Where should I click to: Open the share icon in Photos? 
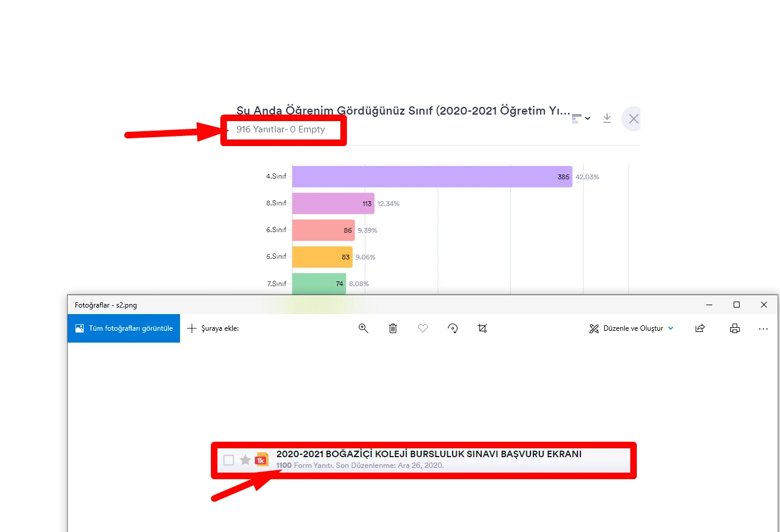[x=700, y=328]
